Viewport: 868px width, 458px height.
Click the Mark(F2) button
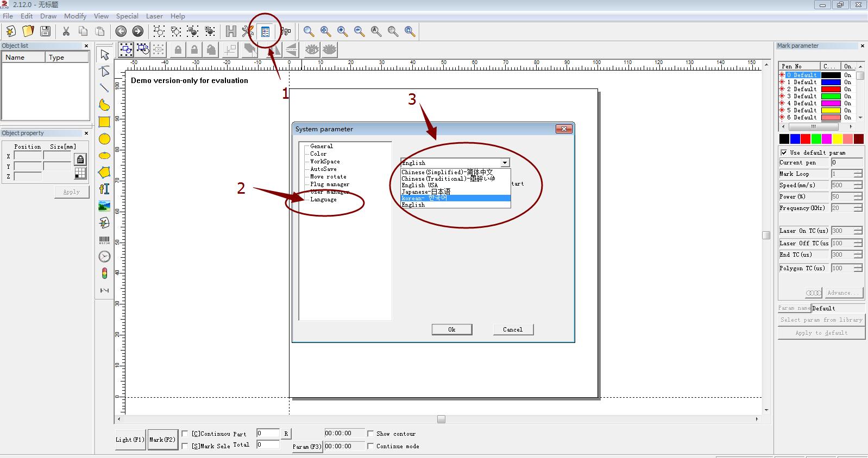point(162,440)
